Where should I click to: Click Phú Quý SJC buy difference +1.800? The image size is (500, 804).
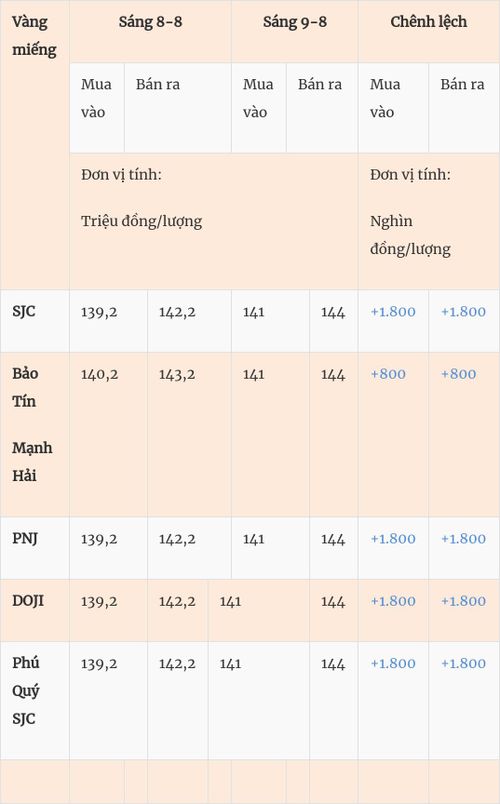coord(393,664)
